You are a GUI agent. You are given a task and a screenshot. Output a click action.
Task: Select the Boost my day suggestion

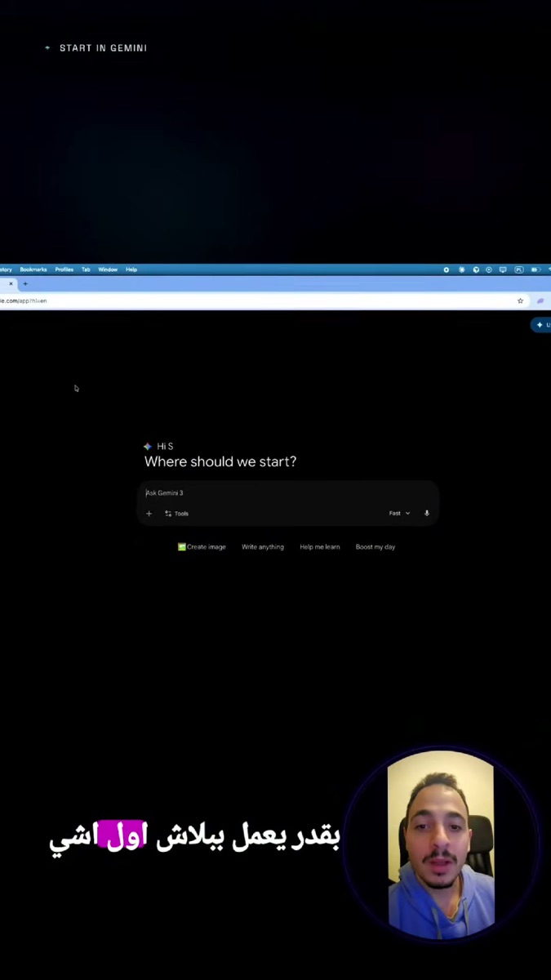pos(375,547)
